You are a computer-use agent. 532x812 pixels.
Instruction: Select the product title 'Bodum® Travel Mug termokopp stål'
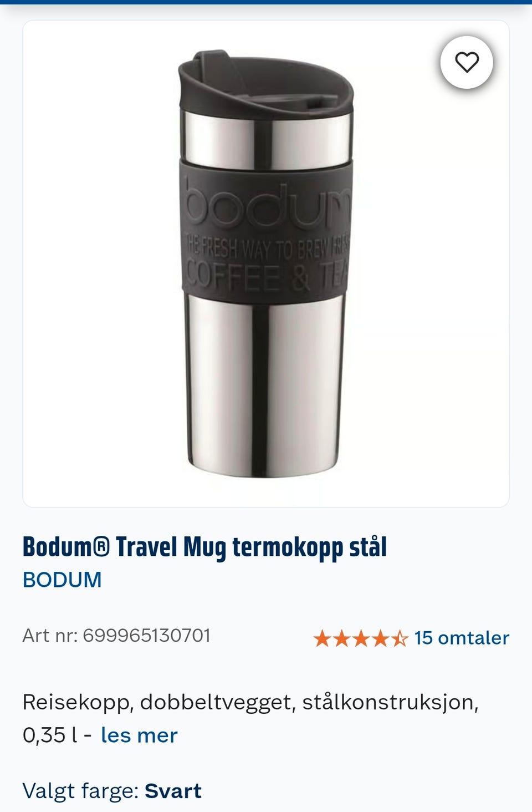point(204,547)
